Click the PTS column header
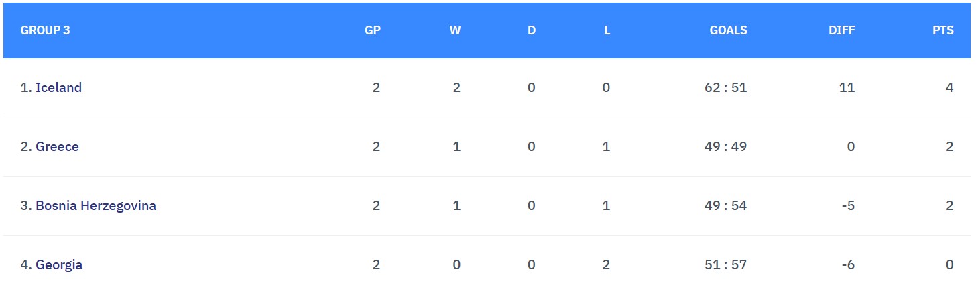The height and width of the screenshot is (290, 980). pyautogui.click(x=942, y=30)
